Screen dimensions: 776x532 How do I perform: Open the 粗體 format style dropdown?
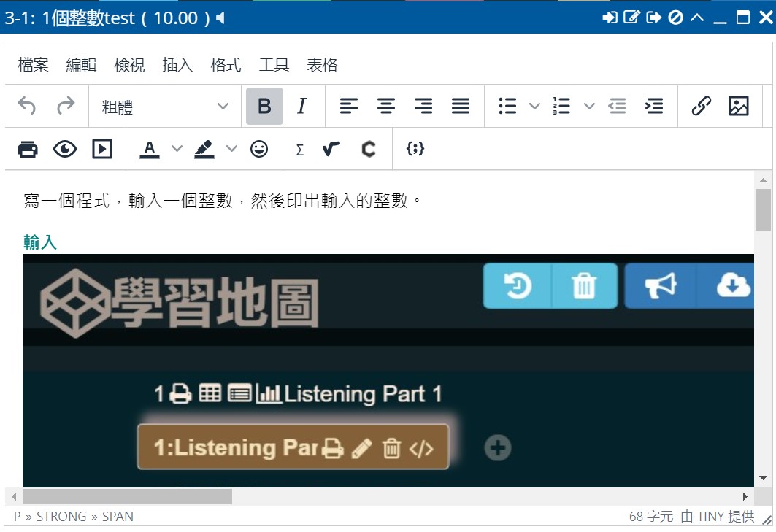165,106
